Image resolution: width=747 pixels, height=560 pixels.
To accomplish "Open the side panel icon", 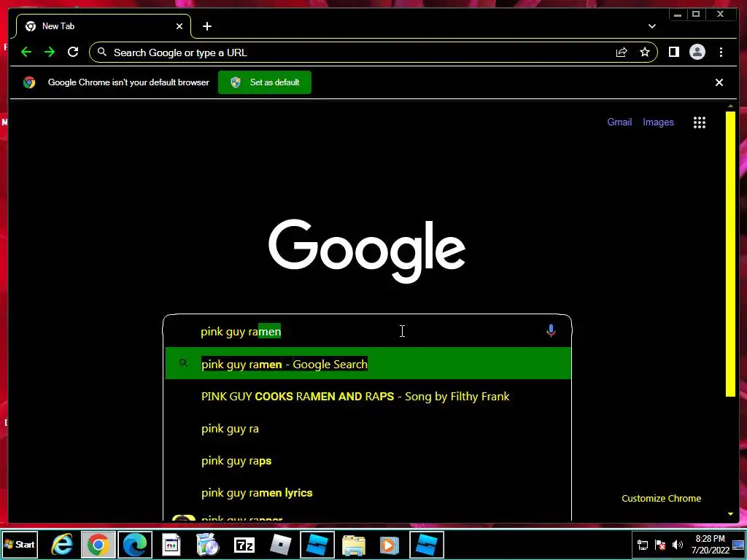I will pos(673,52).
